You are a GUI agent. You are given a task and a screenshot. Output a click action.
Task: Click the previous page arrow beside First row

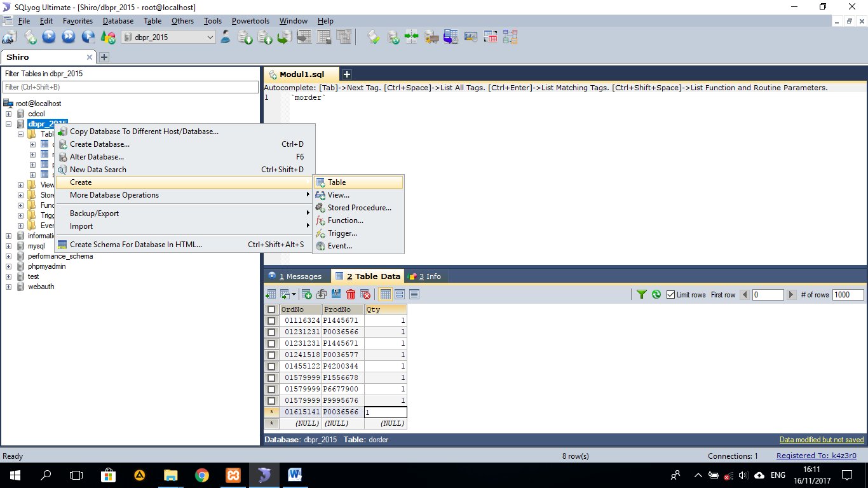tap(745, 295)
